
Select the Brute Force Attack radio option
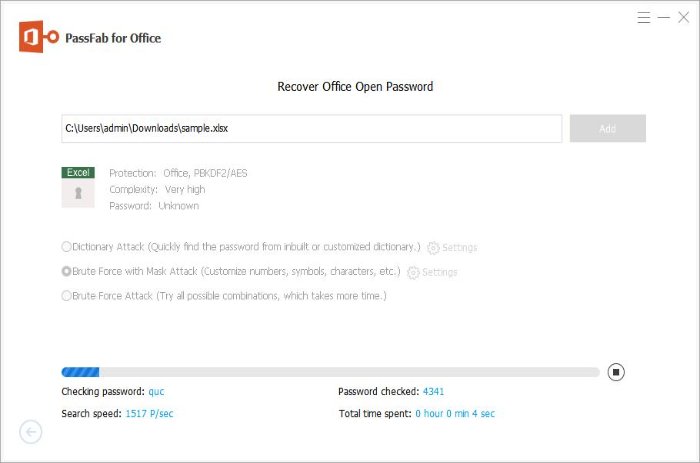click(x=66, y=296)
